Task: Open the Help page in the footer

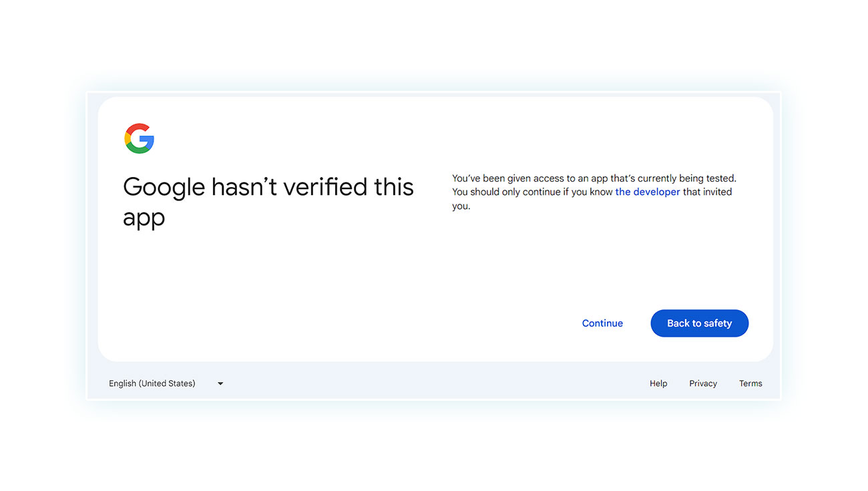Action: point(658,383)
